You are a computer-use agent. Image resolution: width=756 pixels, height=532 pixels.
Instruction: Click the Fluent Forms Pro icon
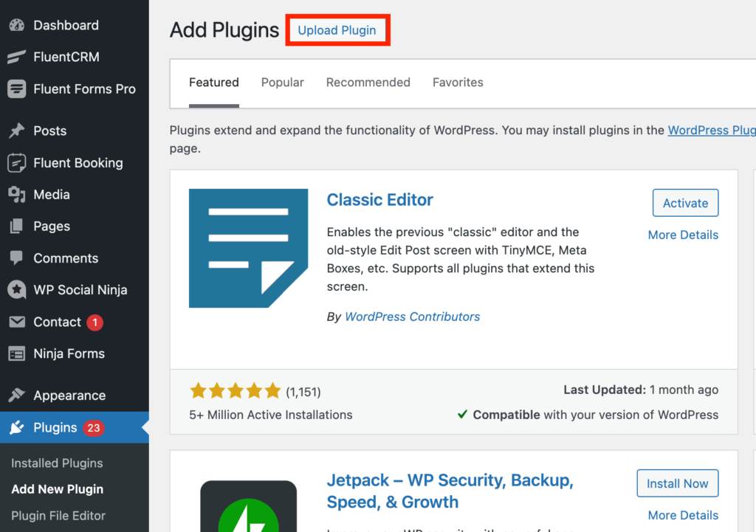pos(16,89)
